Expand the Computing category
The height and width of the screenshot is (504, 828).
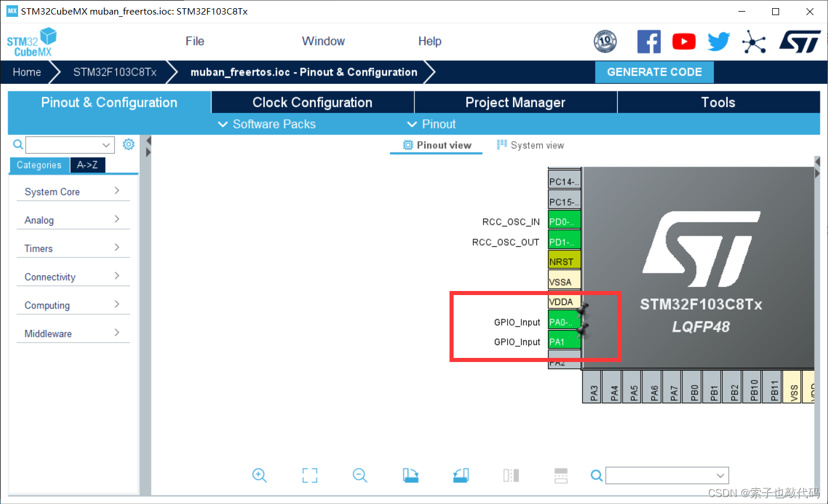pyautogui.click(x=73, y=306)
